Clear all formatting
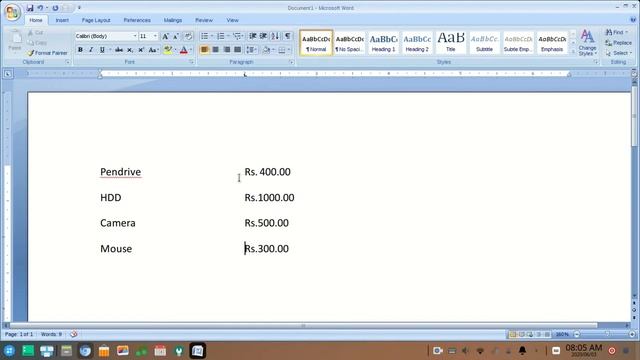The image size is (640, 360). tap(188, 36)
